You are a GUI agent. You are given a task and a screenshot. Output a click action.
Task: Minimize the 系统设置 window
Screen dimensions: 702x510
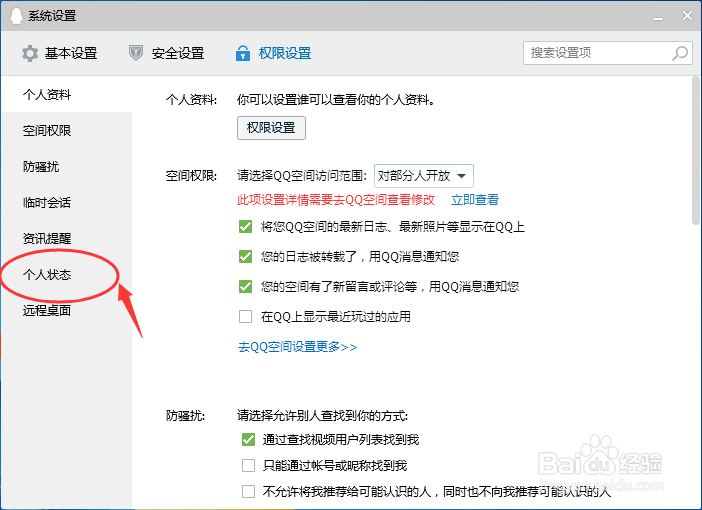pos(658,17)
